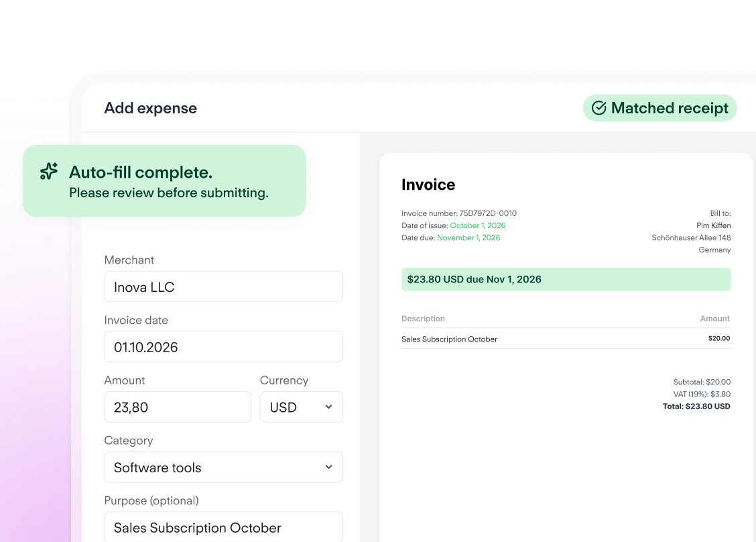This screenshot has height=542, width=756.
Task: Click the $20.00 line item amount
Action: point(719,338)
